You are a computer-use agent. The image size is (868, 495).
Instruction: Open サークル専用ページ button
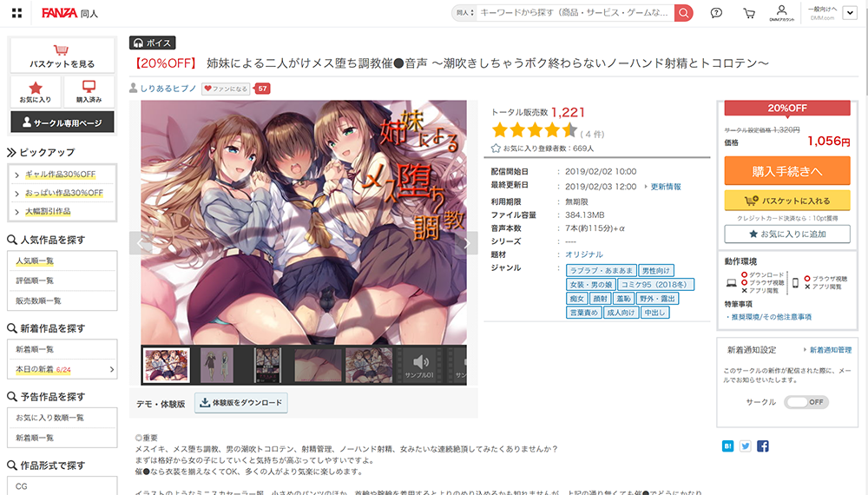(x=62, y=122)
